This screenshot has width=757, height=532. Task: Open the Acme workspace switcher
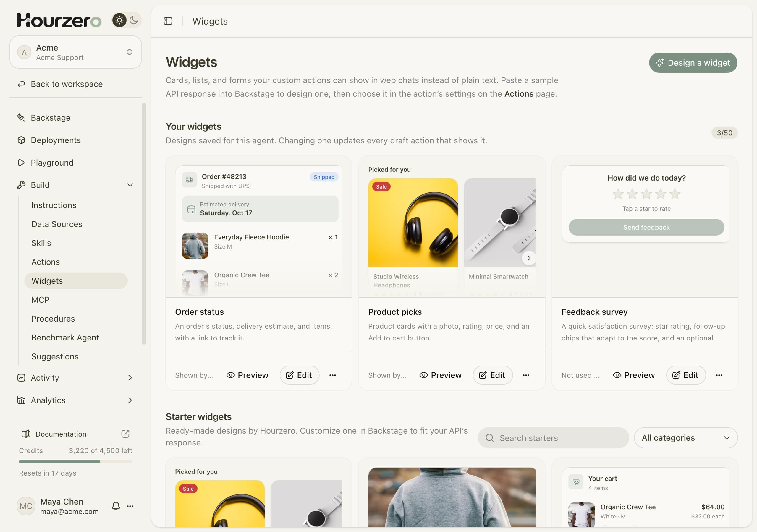tap(75, 52)
